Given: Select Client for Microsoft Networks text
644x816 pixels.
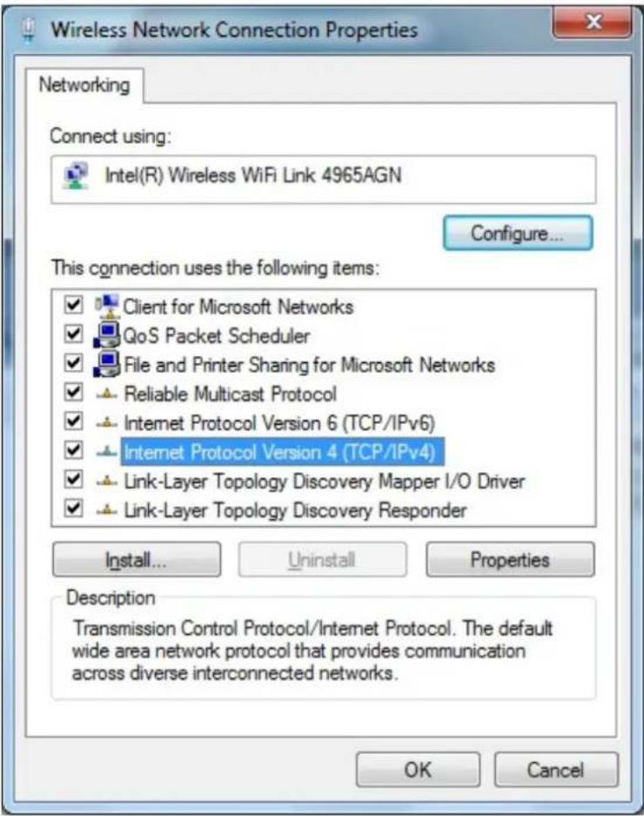Looking at the screenshot, I should (238, 307).
